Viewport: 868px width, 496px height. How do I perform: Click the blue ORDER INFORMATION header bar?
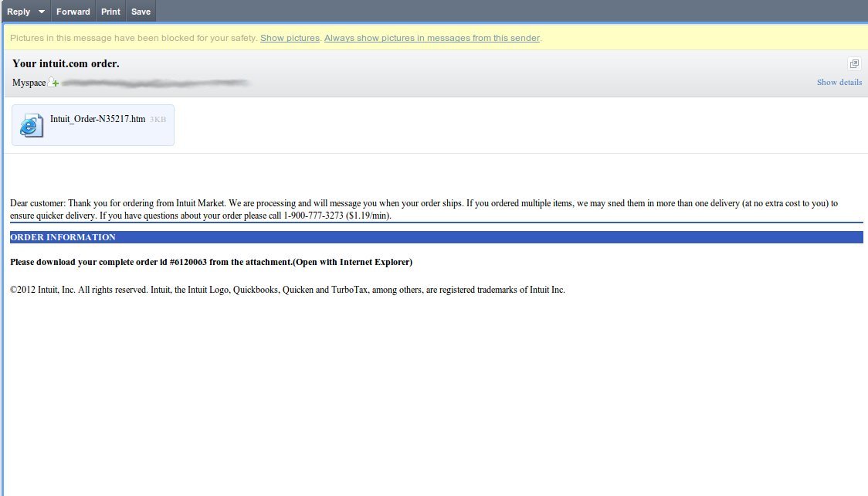tap(436, 237)
